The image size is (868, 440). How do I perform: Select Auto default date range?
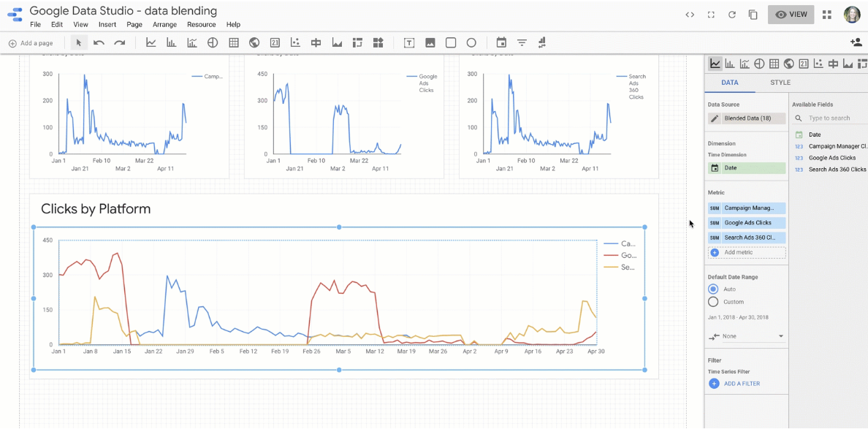click(713, 289)
